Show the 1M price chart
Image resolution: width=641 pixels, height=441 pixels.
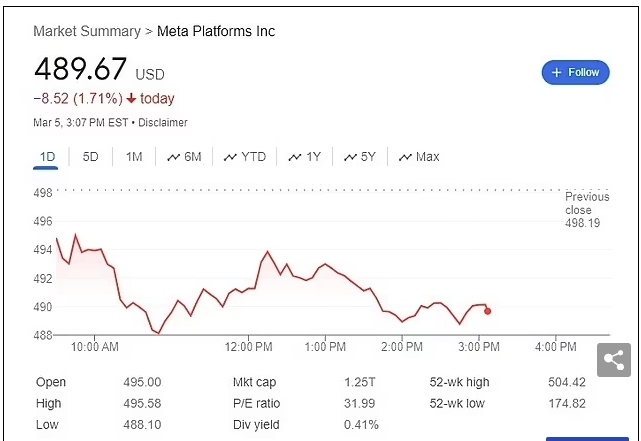coord(134,157)
